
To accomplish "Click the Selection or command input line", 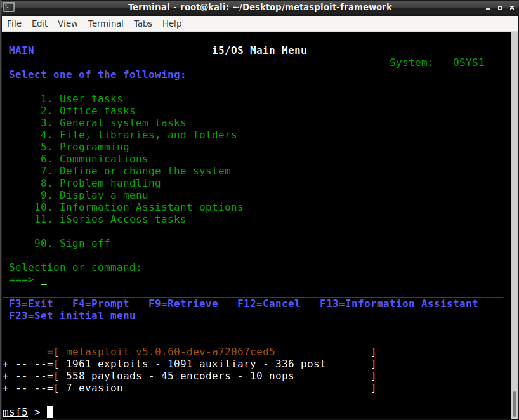I will pyautogui.click(x=275, y=280).
